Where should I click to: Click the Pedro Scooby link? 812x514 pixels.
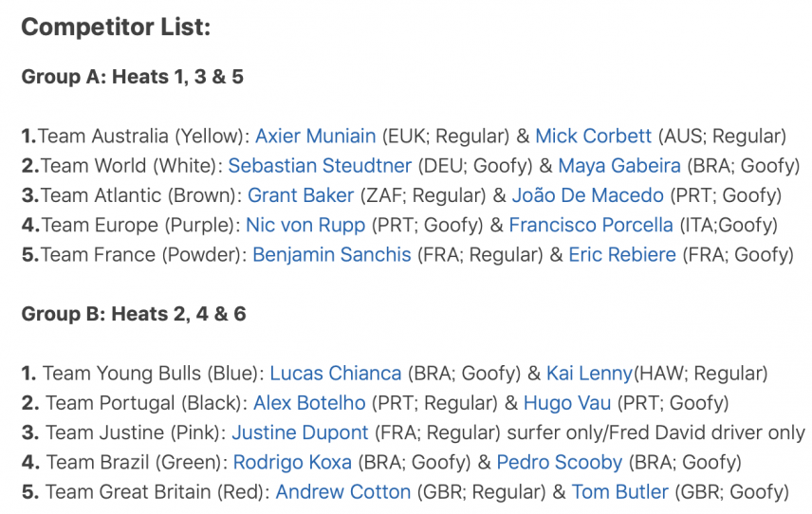[x=560, y=462]
